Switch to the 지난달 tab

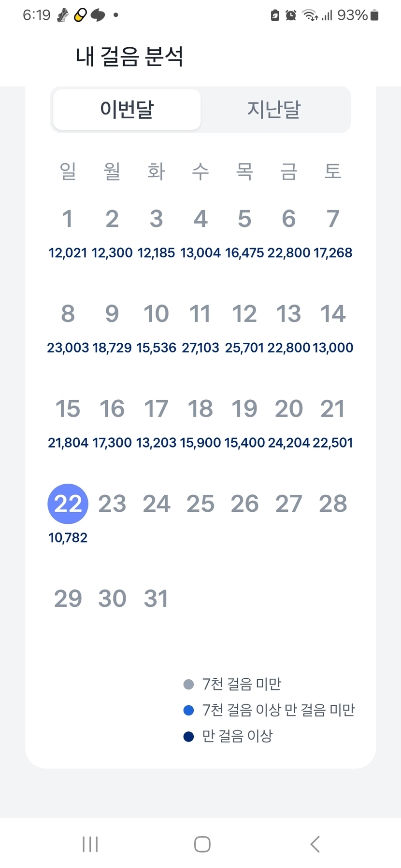point(274,110)
